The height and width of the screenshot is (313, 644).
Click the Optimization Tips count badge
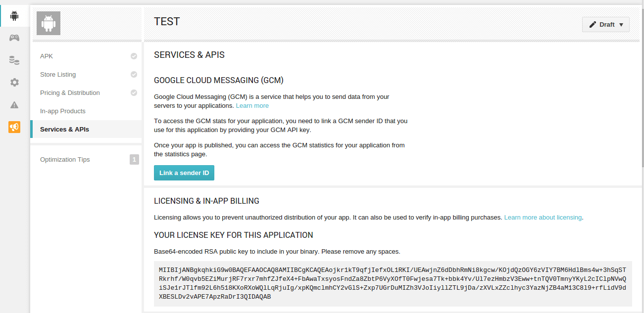pos(134,160)
